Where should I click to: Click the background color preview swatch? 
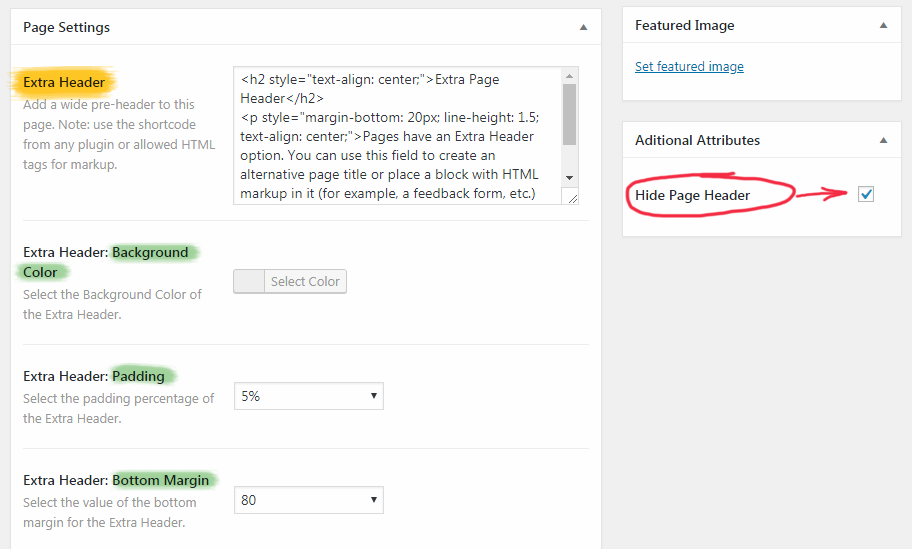(x=249, y=282)
